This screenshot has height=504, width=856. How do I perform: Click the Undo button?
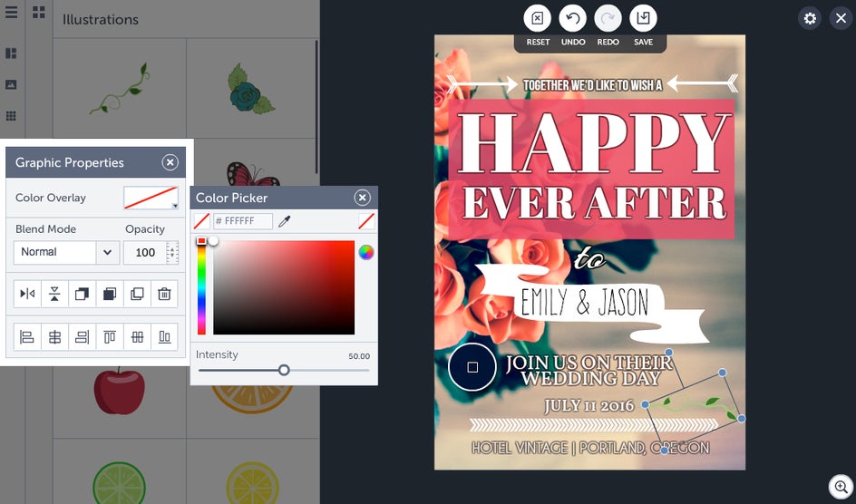point(573,18)
